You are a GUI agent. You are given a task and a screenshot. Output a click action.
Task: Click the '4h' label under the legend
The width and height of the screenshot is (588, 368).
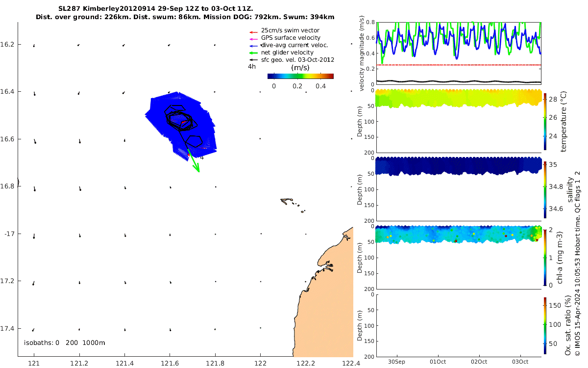pos(252,67)
